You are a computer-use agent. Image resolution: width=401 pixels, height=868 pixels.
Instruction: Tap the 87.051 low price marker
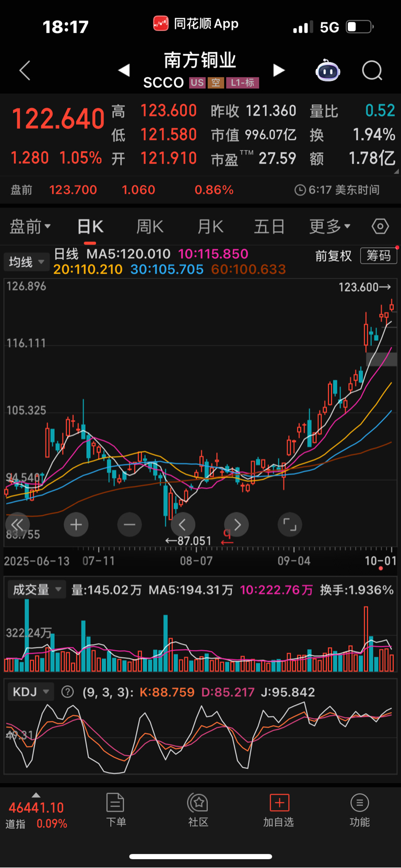tap(188, 541)
